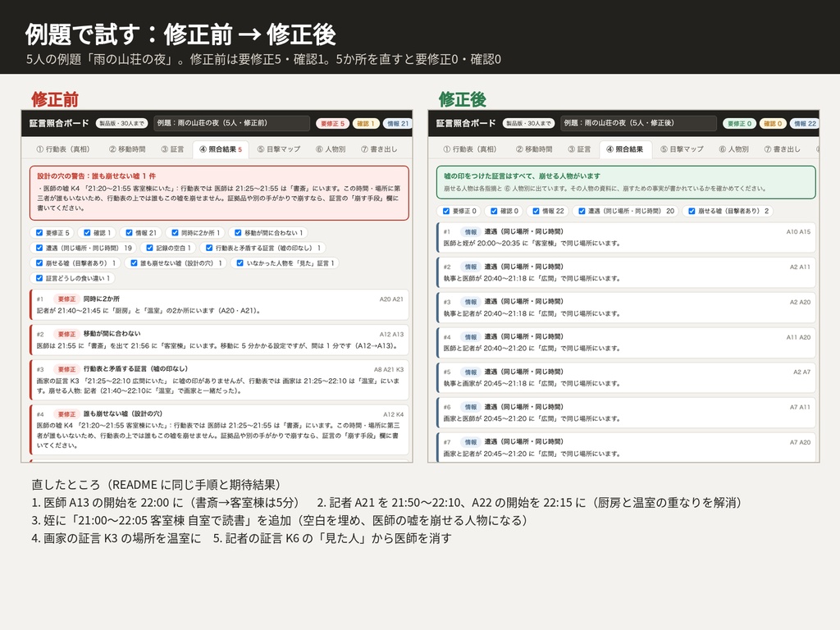Click the red 要修正 5 header badge
840x630 pixels.
(x=332, y=124)
